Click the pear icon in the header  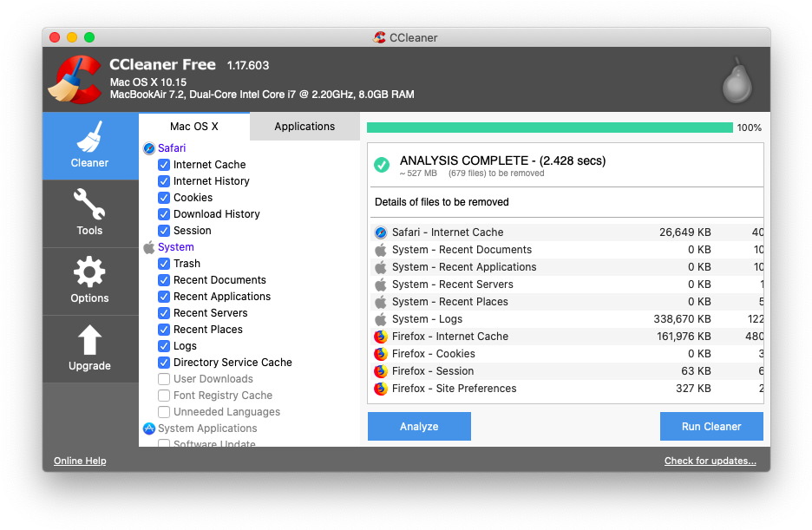[737, 81]
